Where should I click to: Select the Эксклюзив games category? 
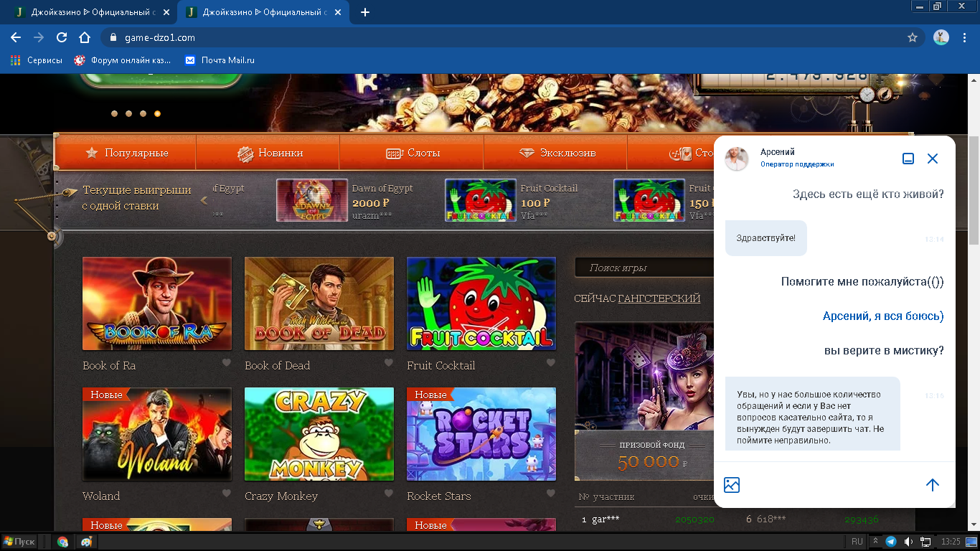point(557,153)
